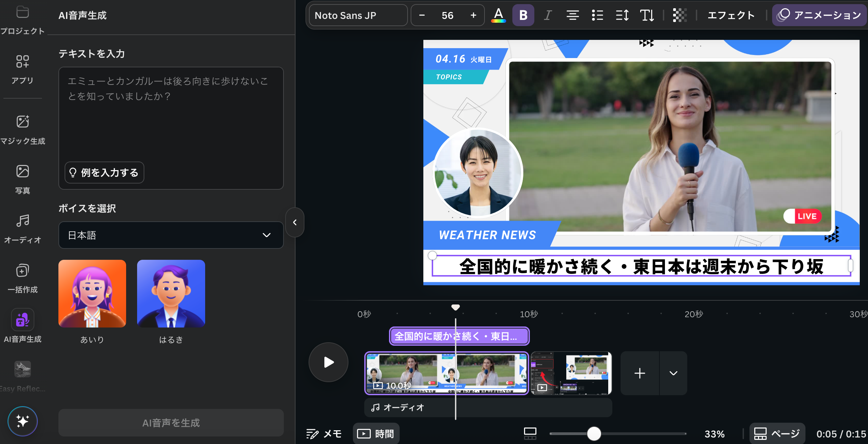This screenshot has height=444, width=868.
Task: Select the あいり voice avatar
Action: pos(92,293)
